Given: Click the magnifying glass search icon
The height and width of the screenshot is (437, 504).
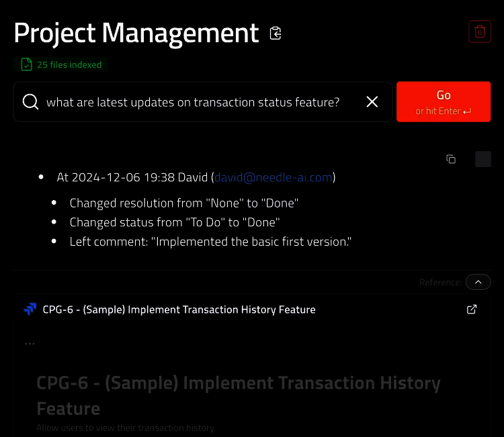Looking at the screenshot, I should pyautogui.click(x=30, y=101).
